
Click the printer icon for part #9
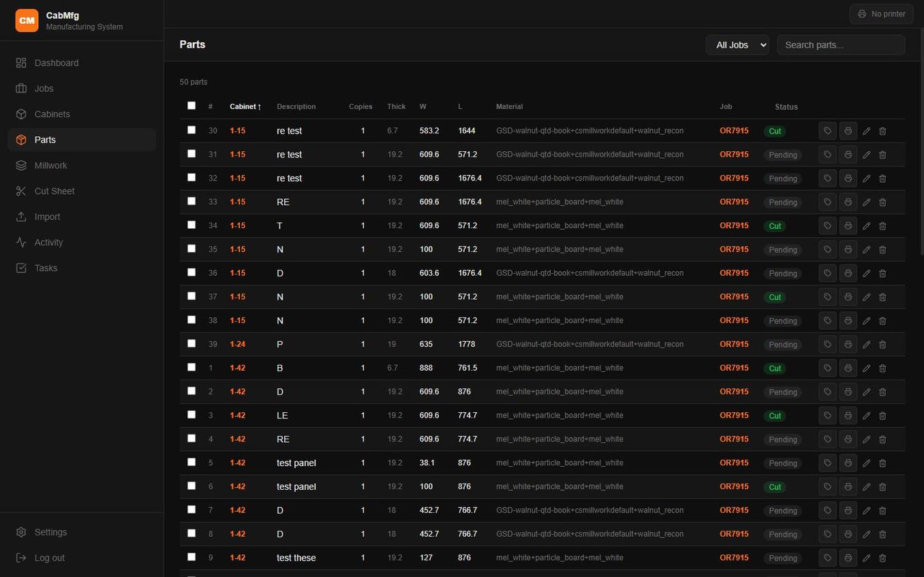(x=848, y=558)
